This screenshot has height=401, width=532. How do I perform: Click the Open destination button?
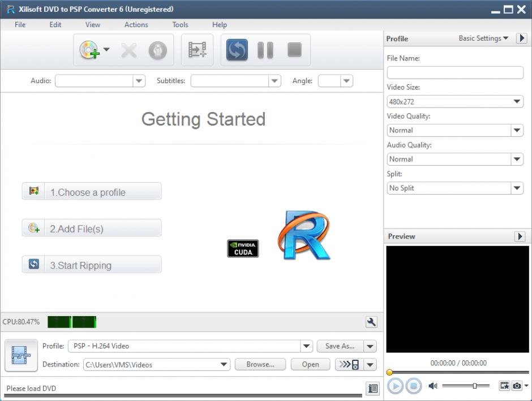coord(311,364)
